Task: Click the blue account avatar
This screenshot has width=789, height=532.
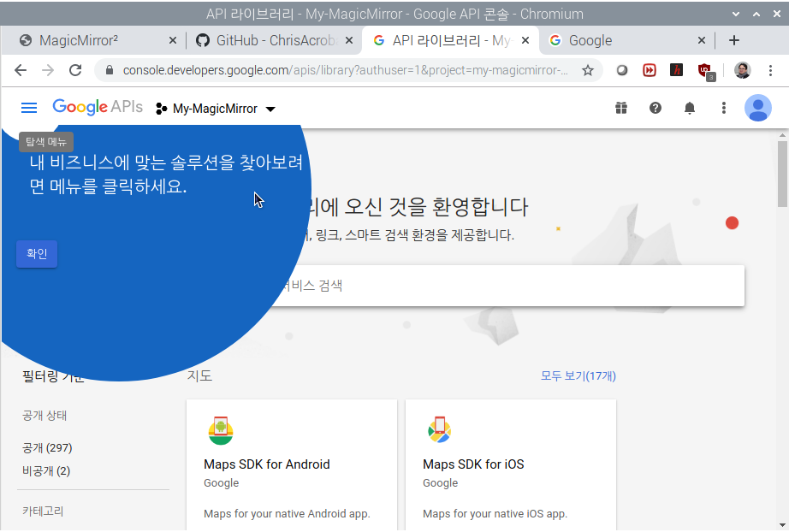Action: [x=758, y=108]
